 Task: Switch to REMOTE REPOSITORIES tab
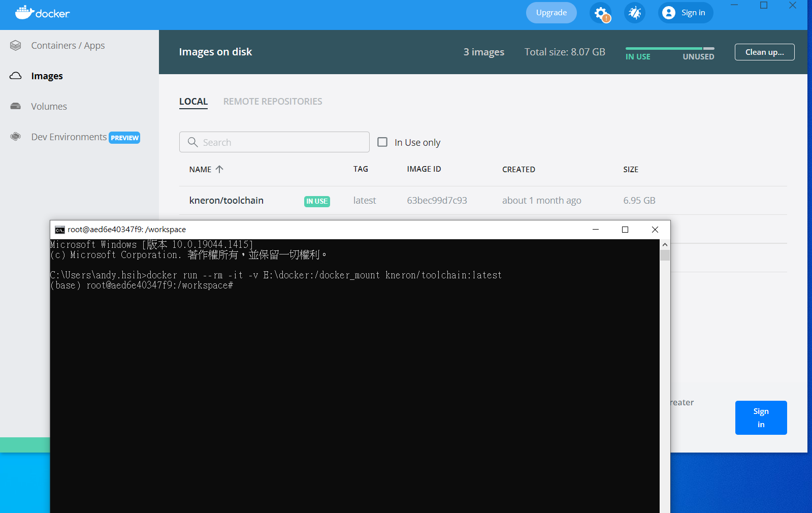click(273, 102)
